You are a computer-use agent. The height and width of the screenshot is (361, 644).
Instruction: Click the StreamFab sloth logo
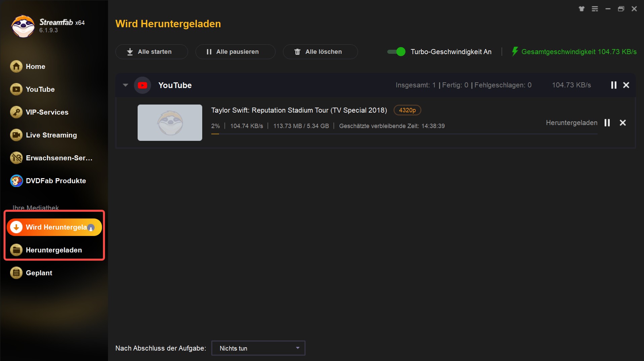pyautogui.click(x=23, y=26)
